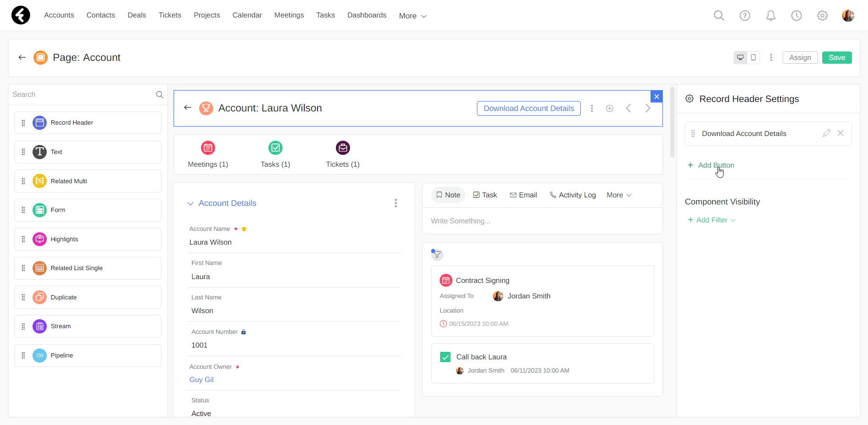Viewport: 868px width, 425px height.
Task: Open recent history clock icon
Action: (796, 16)
